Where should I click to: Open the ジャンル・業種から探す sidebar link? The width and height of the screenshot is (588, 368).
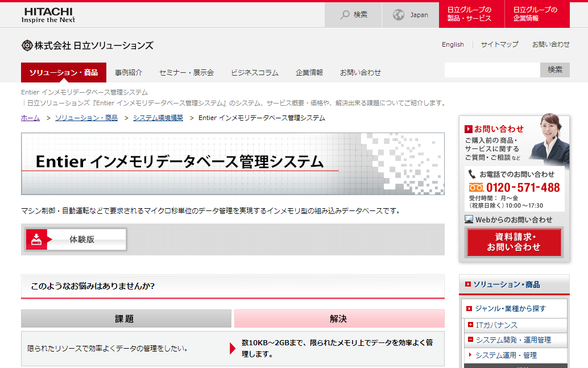click(x=510, y=309)
